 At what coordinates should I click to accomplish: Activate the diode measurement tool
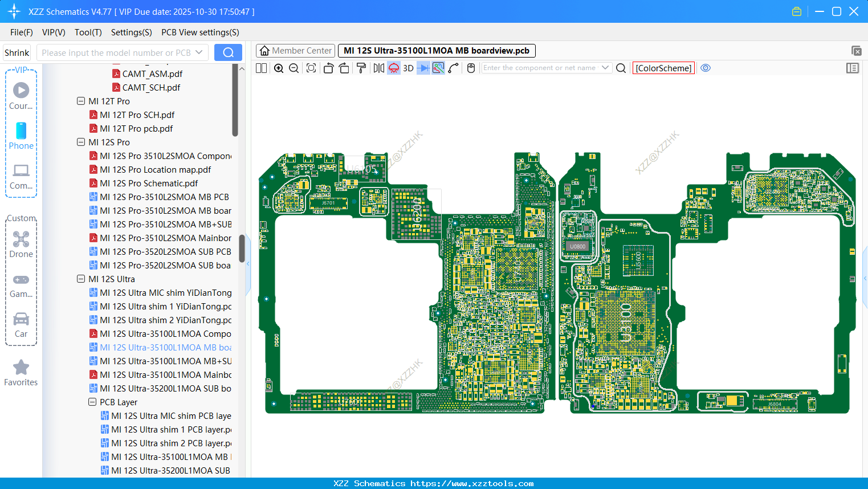point(423,68)
